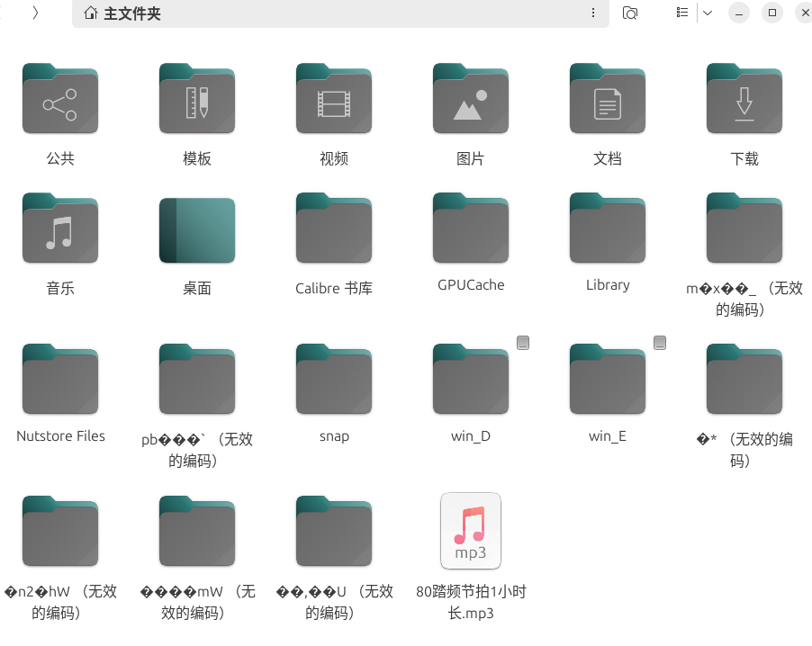812x646 pixels.
Task: Click the Nutstore Files label text
Action: pyautogui.click(x=60, y=435)
